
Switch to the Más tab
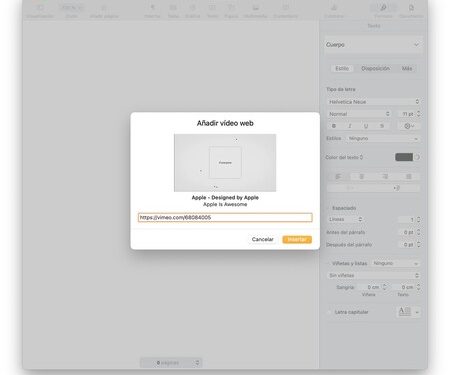coord(407,68)
